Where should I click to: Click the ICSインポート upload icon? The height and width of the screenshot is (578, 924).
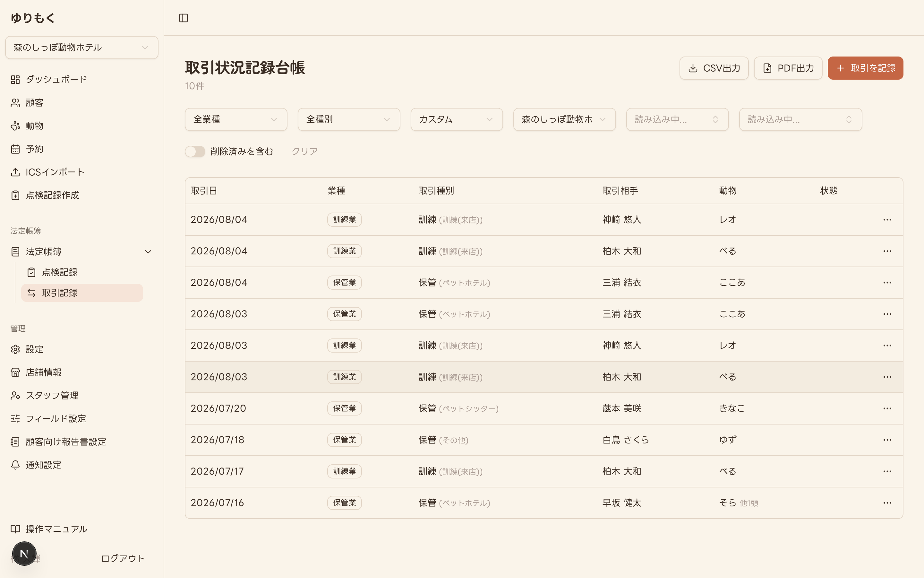coord(15,172)
